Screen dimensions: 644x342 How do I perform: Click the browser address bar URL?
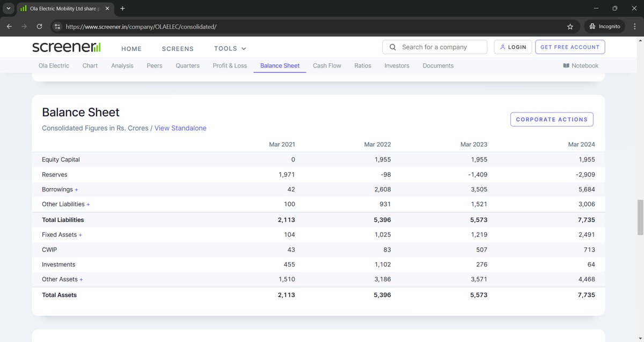[141, 26]
